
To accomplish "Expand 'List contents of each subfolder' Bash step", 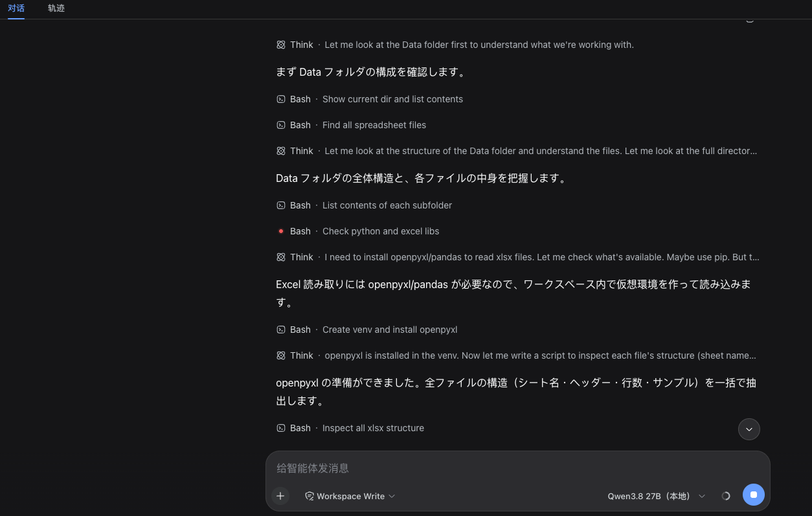I will [365, 205].
